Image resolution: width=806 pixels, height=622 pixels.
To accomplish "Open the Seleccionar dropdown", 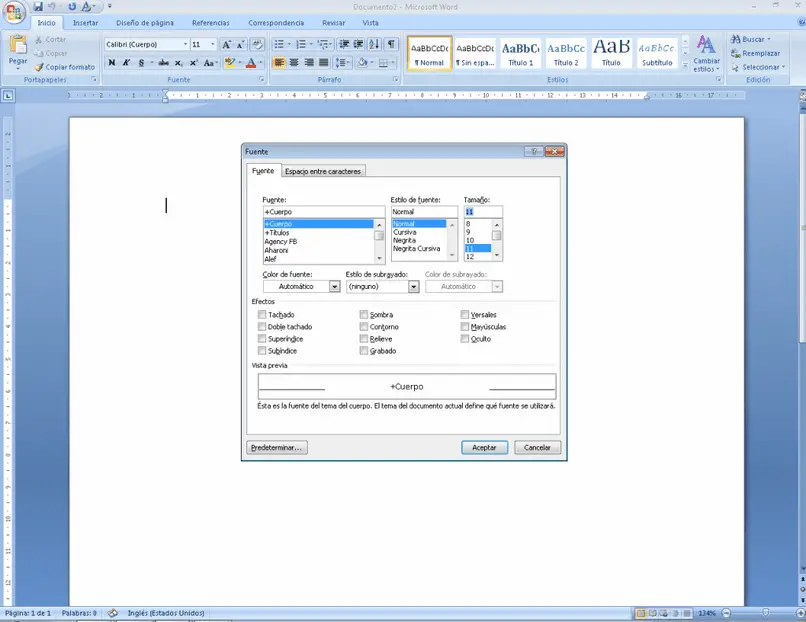I will click(758, 67).
